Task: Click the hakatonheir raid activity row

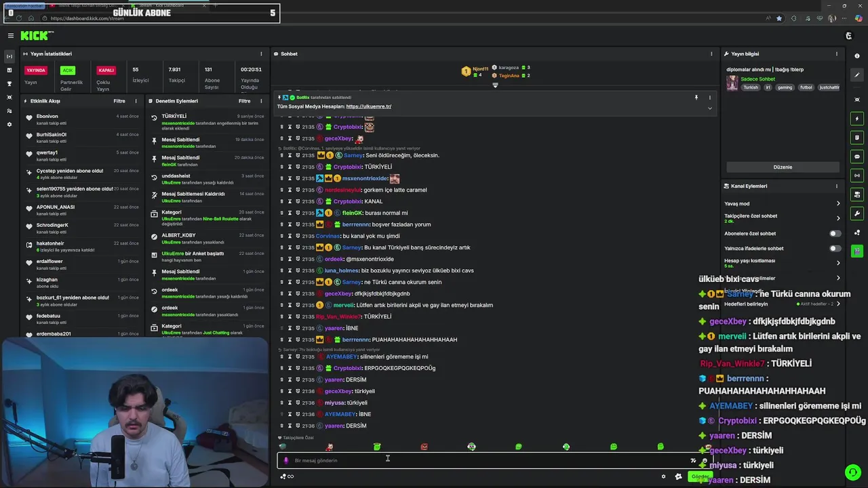Action: coord(81,246)
